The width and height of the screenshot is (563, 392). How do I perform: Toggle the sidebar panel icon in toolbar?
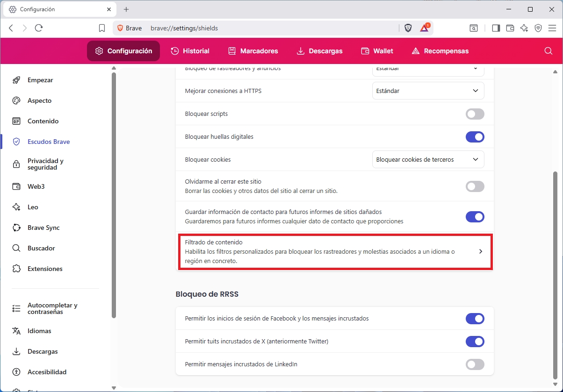(496, 28)
